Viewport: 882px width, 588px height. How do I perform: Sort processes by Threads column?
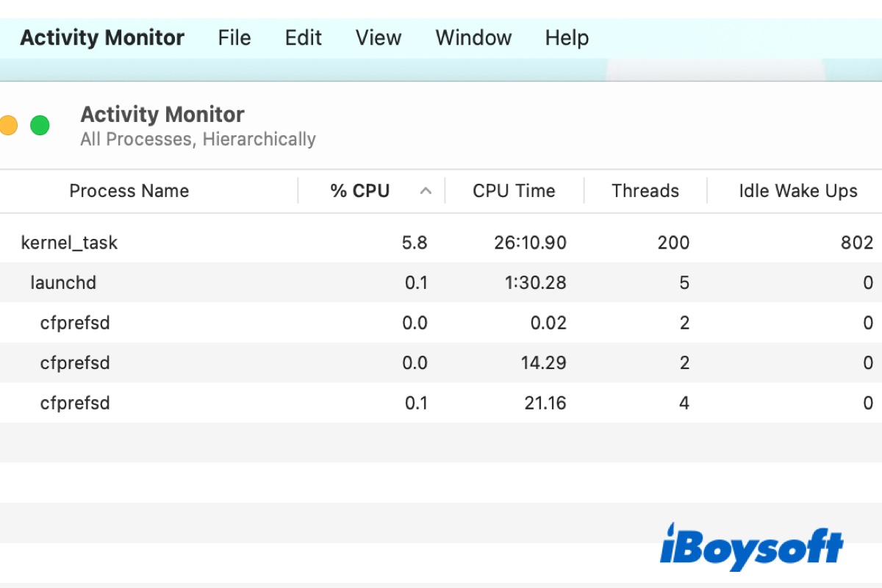pos(645,191)
